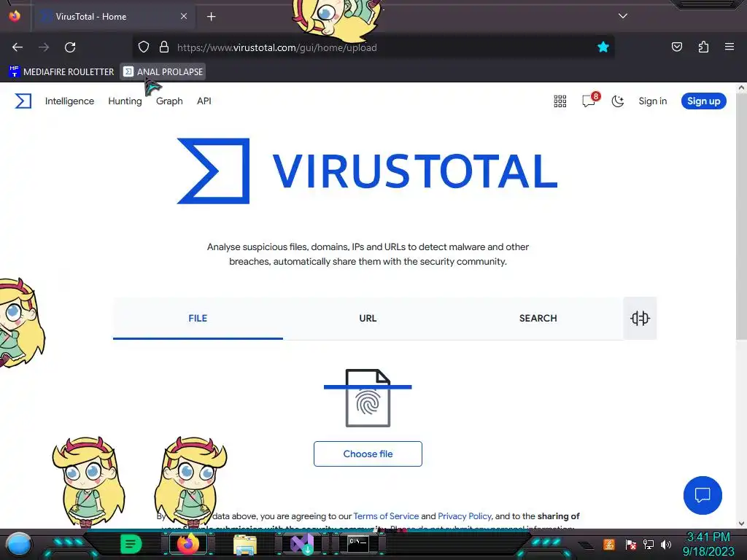Click the scrollbar down arrow
This screenshot has width=747, height=560.
[x=741, y=524]
